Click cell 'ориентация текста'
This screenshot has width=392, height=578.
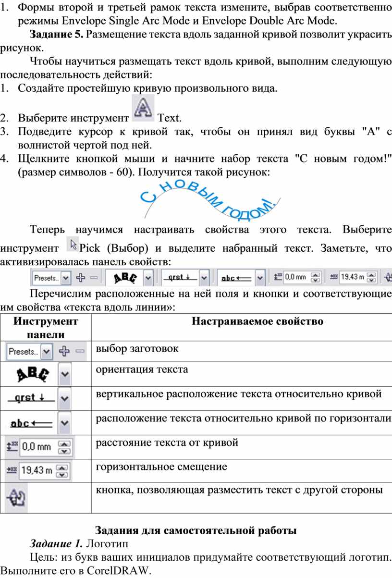[142, 370]
